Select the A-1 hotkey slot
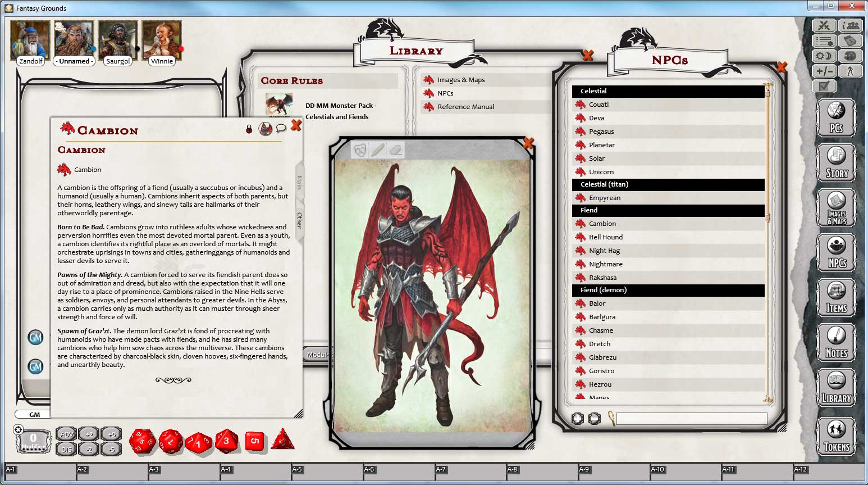Screen dimensions: 868x485 pos(40,471)
